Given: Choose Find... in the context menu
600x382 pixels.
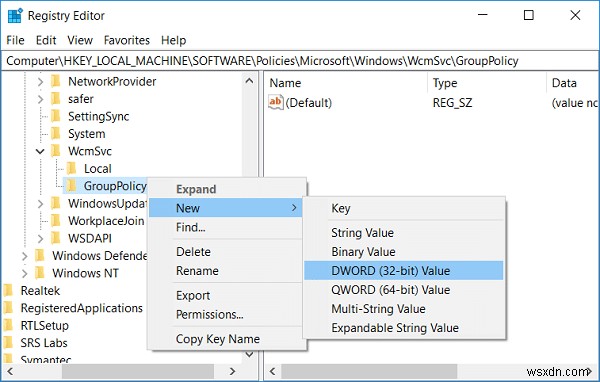Looking at the screenshot, I should [x=227, y=227].
